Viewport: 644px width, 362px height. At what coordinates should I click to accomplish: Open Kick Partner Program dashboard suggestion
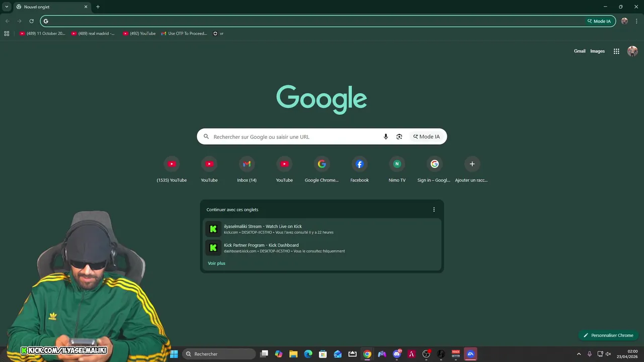coord(322,248)
